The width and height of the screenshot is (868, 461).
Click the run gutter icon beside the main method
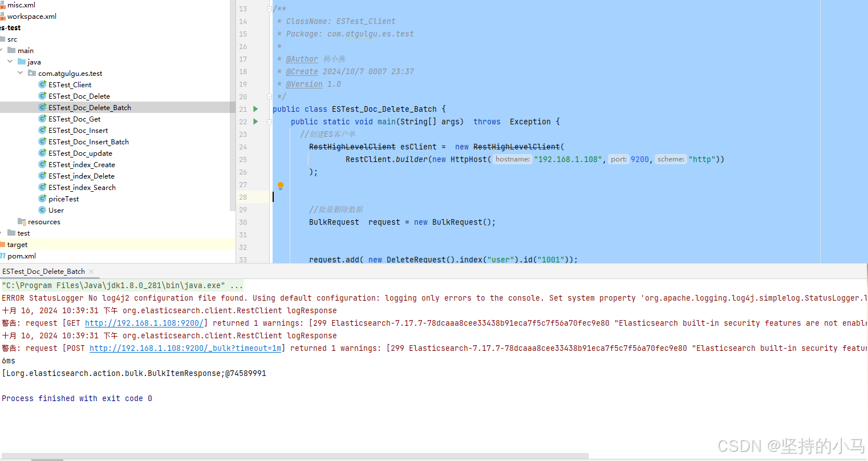click(x=255, y=122)
